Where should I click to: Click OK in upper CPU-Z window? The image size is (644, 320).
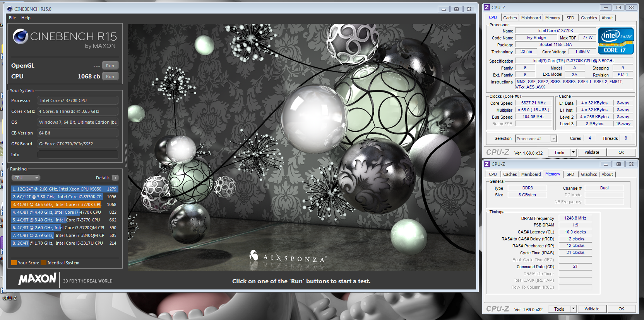pyautogui.click(x=621, y=153)
